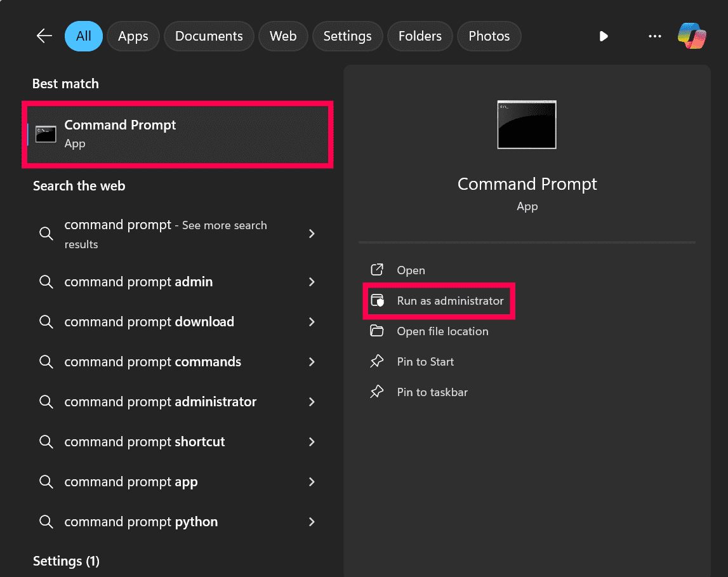Select the Apps filter tab
This screenshot has height=577, width=728.
pos(133,36)
